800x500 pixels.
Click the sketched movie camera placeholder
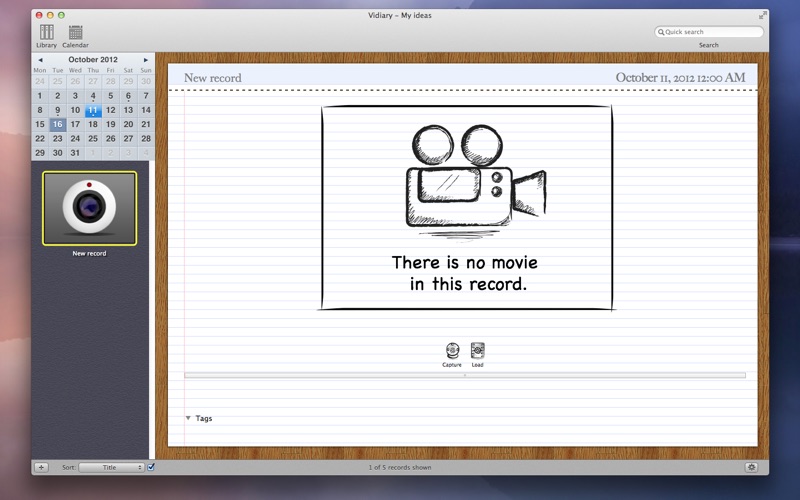point(476,182)
